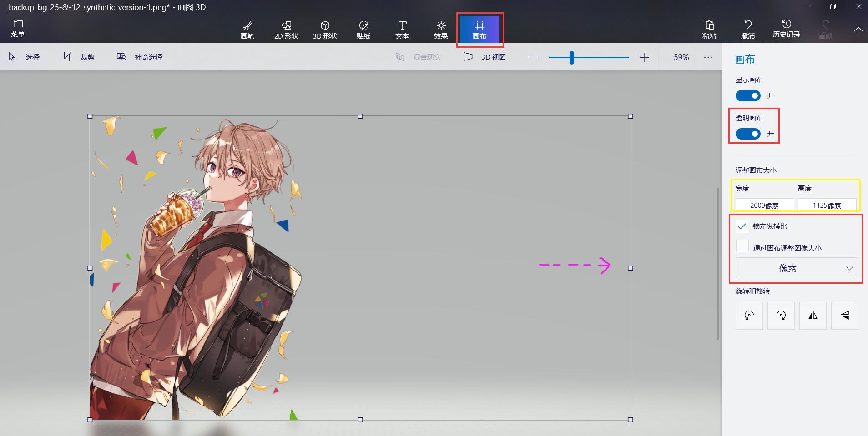Open the three-dots more options menu
This screenshot has height=436, width=868.
click(x=708, y=57)
